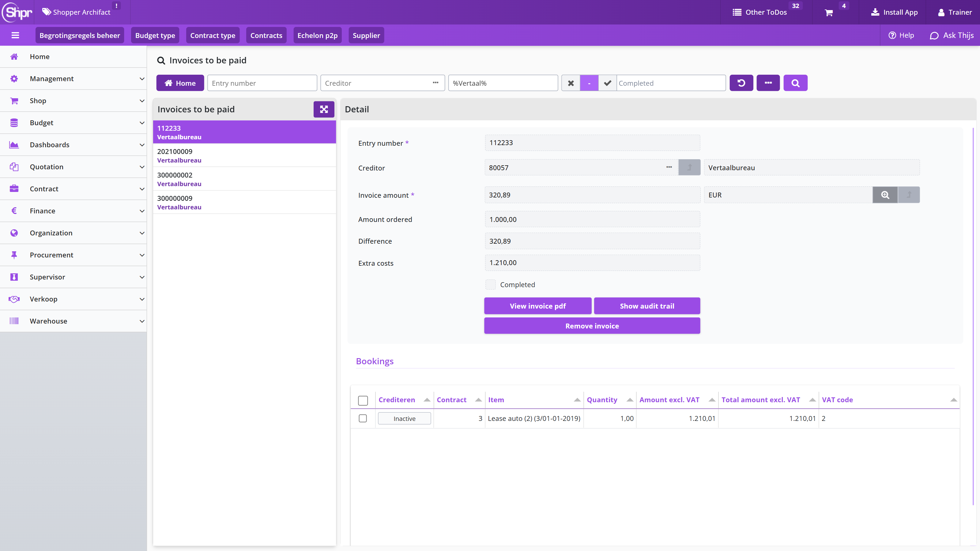Open the Other ToDos list
980x551 pixels.
pos(759,12)
